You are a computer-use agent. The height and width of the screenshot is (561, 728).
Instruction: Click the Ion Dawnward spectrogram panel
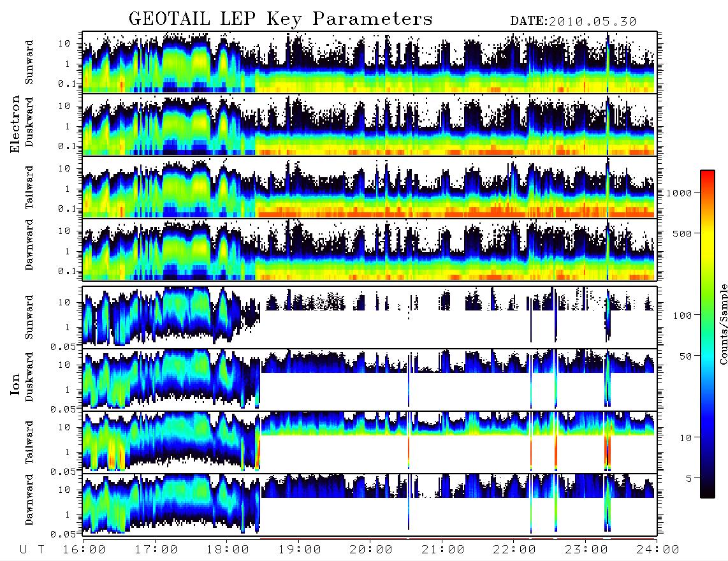[x=370, y=504]
